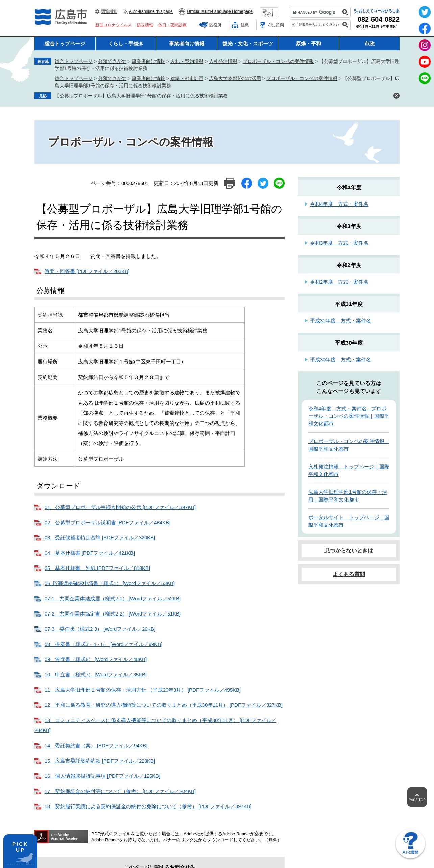Open YouTube icon in right sidebar
434x868 pixels.
pos(425,62)
